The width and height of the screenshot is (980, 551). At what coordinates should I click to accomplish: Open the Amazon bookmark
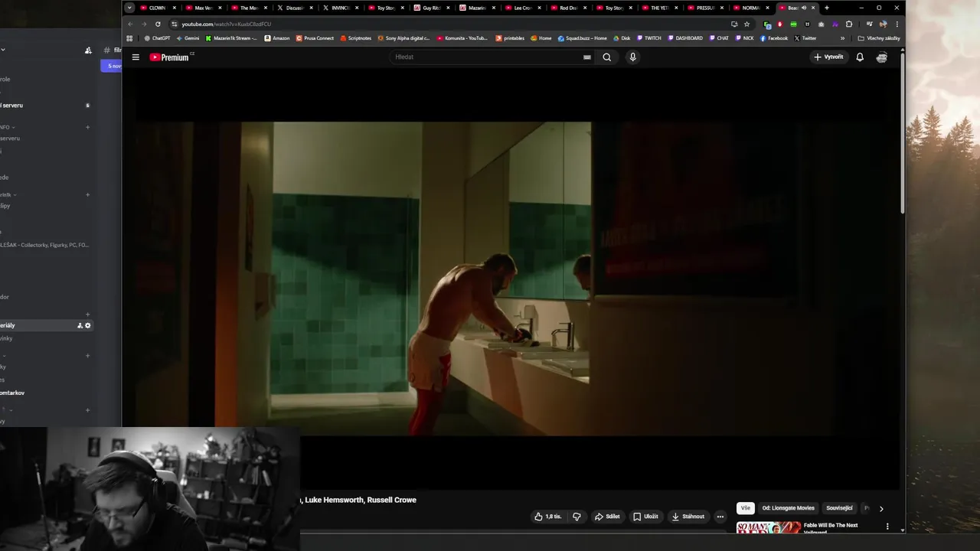[277, 38]
